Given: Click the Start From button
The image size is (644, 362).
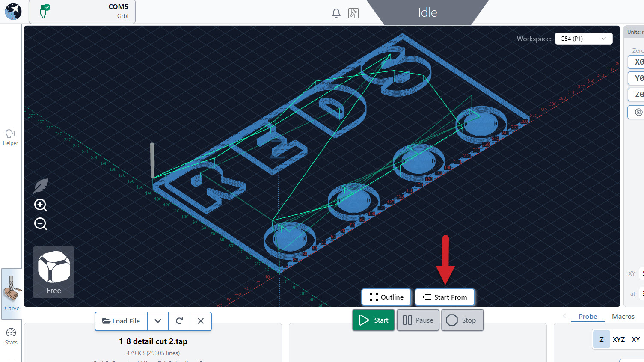Looking at the screenshot, I should [445, 297].
